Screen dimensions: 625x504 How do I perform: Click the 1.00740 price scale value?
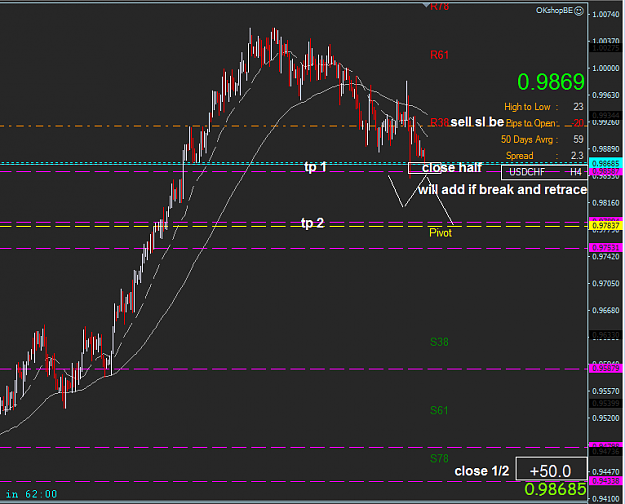click(606, 15)
